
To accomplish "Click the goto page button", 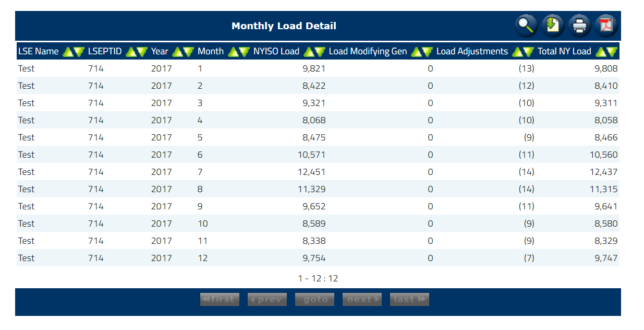I will [x=314, y=299].
